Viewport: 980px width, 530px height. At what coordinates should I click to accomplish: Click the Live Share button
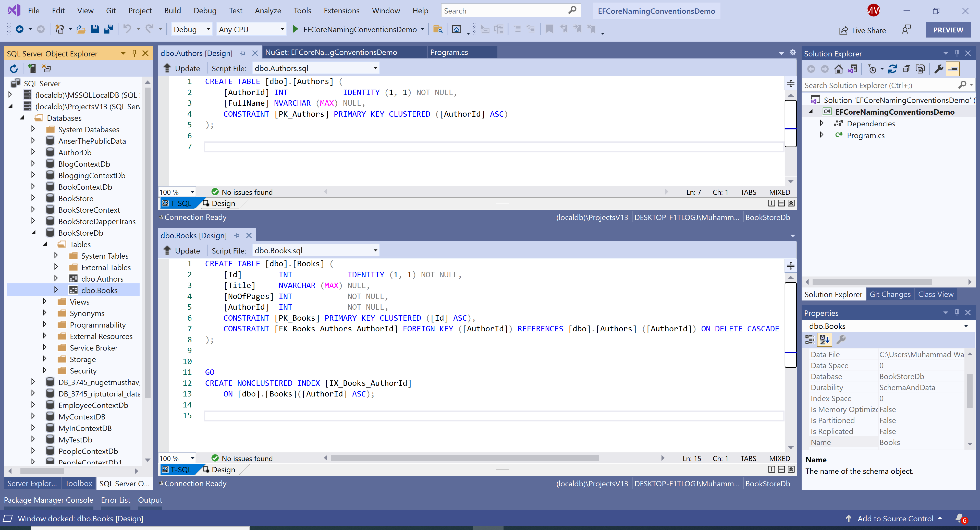pos(862,30)
